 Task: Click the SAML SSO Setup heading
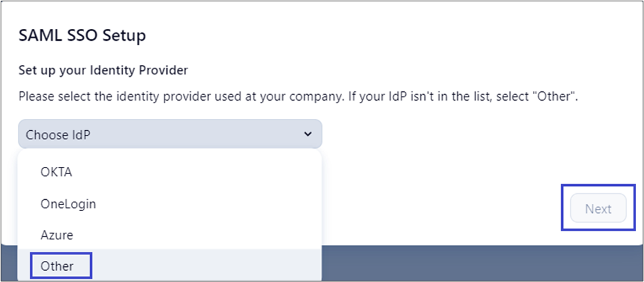click(82, 35)
